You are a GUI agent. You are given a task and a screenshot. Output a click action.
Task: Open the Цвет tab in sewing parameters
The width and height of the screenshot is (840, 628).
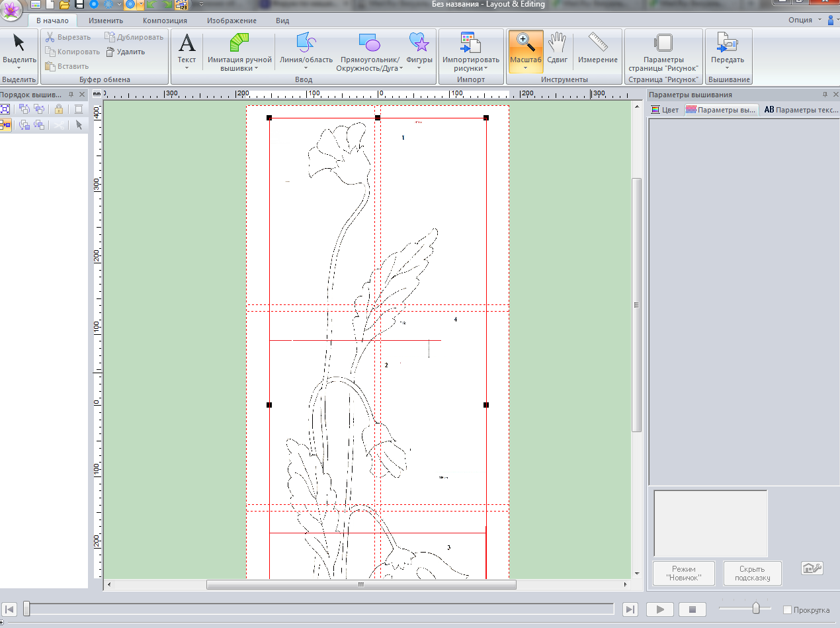coord(665,110)
